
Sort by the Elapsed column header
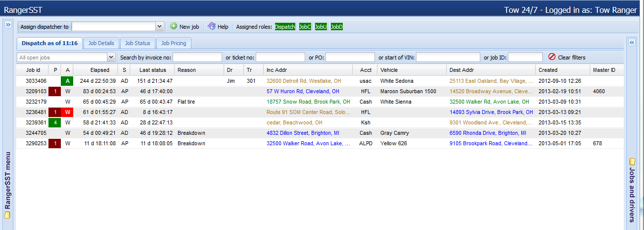point(99,70)
